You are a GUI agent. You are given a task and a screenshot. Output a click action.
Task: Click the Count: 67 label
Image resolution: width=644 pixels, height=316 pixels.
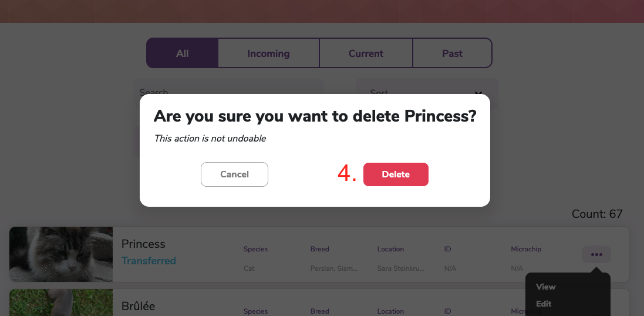point(597,214)
